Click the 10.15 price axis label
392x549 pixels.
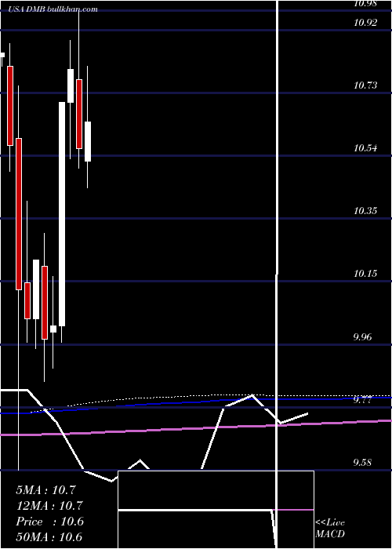coord(365,274)
